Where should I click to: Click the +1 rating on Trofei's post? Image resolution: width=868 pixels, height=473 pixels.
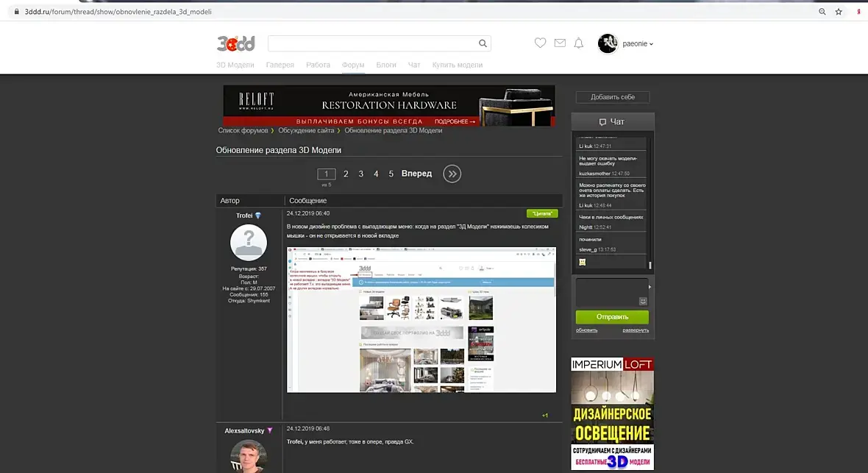545,416
